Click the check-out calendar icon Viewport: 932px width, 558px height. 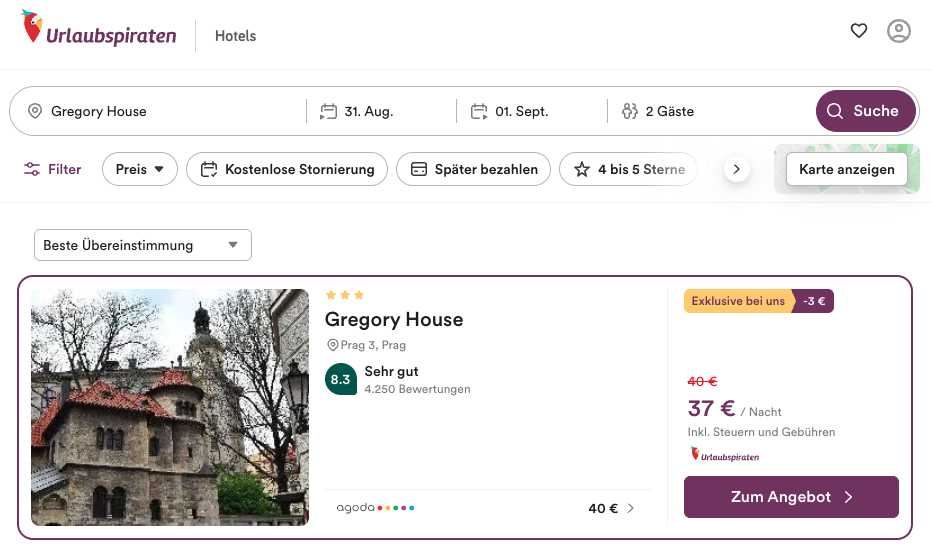pyautogui.click(x=479, y=111)
